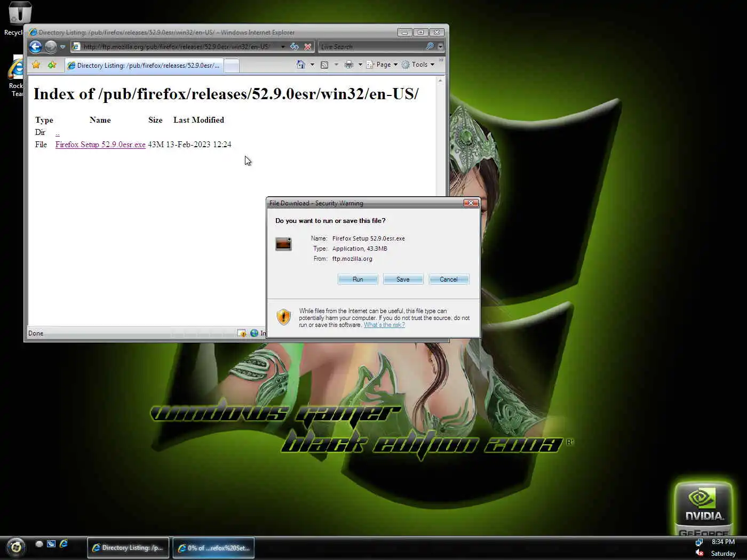
Task: Click the network tray icon
Action: click(700, 542)
